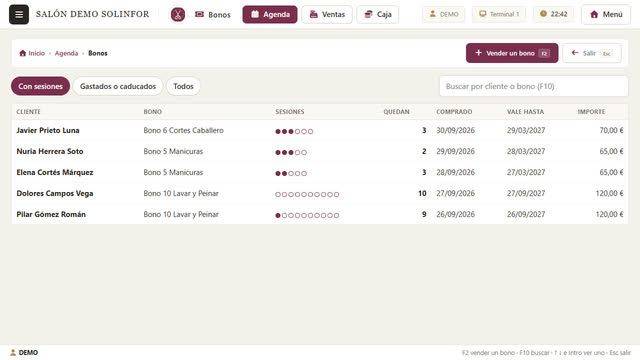Open Elena Cortés Márquez's row
Image resolution: width=640 pixels, height=360 pixels.
coord(320,172)
